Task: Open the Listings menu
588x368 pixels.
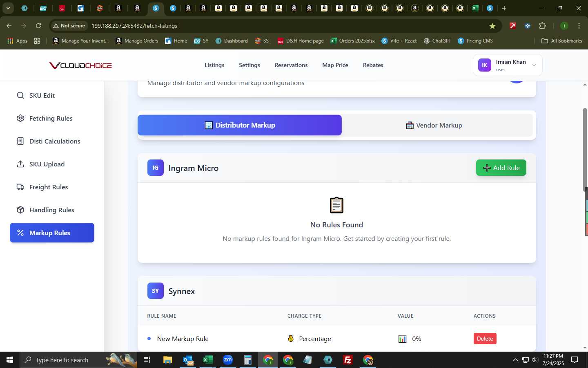Action: (214, 65)
